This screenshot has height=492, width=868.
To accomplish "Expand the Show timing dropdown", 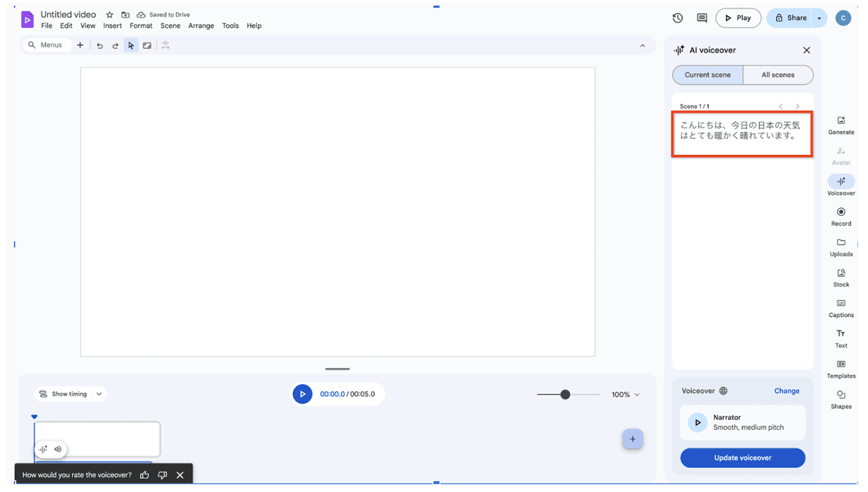I will coord(99,394).
